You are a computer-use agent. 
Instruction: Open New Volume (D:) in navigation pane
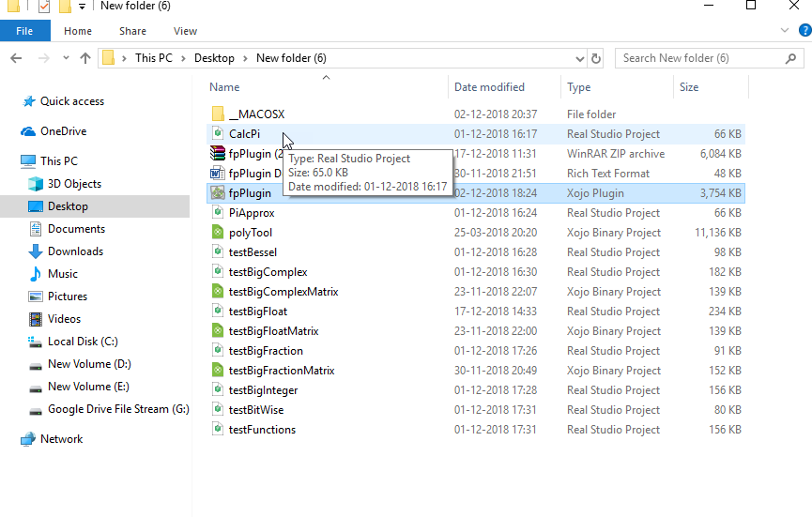89,364
